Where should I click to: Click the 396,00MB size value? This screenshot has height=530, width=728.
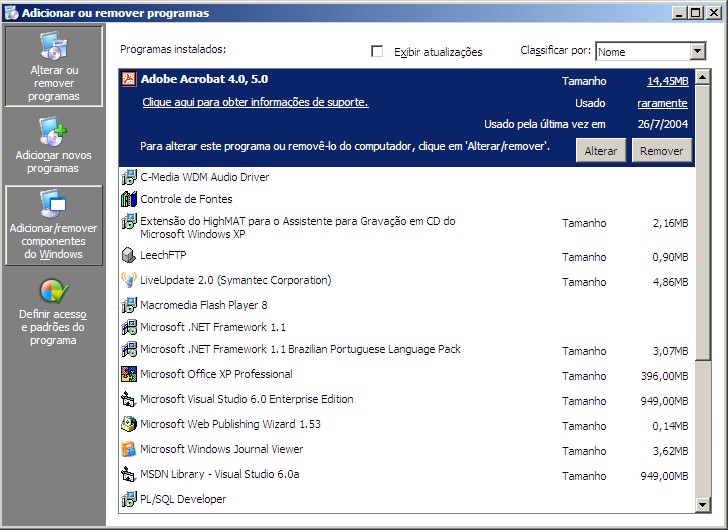point(664,376)
